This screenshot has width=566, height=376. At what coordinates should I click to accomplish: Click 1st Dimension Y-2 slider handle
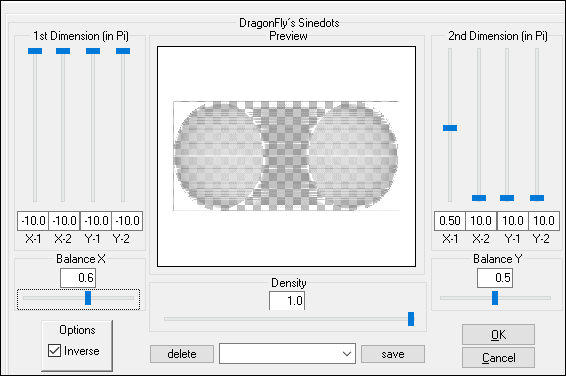tap(123, 51)
